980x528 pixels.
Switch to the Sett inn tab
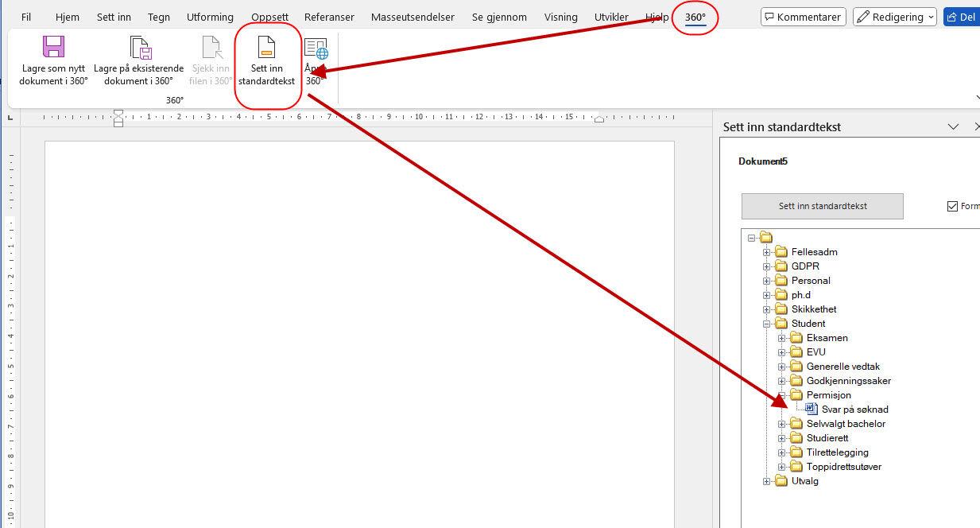(x=114, y=17)
